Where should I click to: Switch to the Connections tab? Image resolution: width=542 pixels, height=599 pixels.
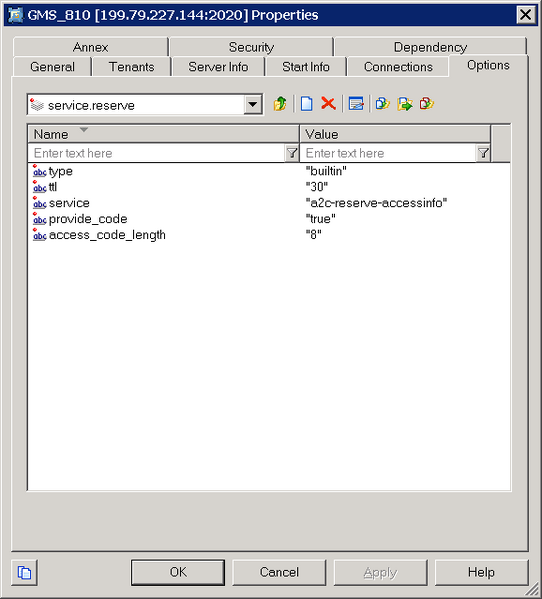tap(398, 67)
